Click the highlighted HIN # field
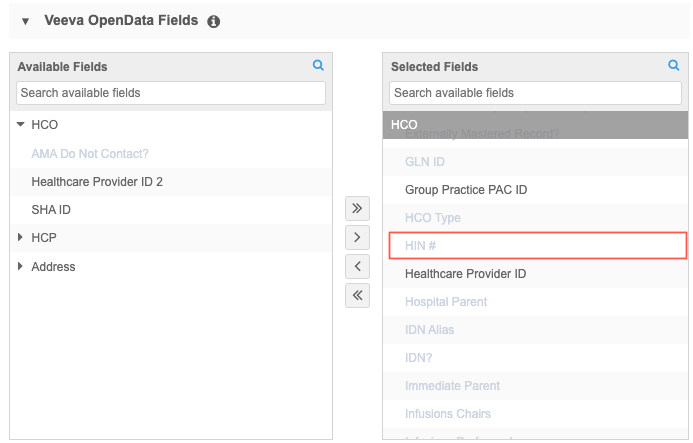Screen dimensions: 693x443 tap(536, 245)
